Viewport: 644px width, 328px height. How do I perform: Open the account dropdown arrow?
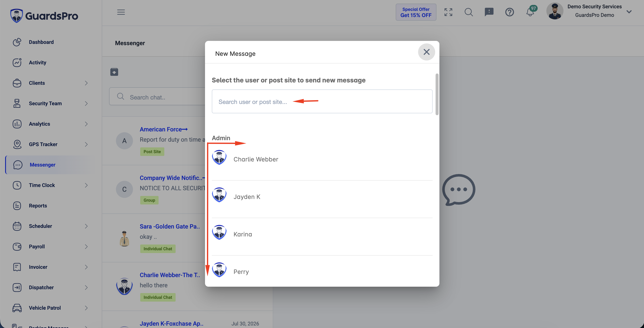[x=629, y=12]
